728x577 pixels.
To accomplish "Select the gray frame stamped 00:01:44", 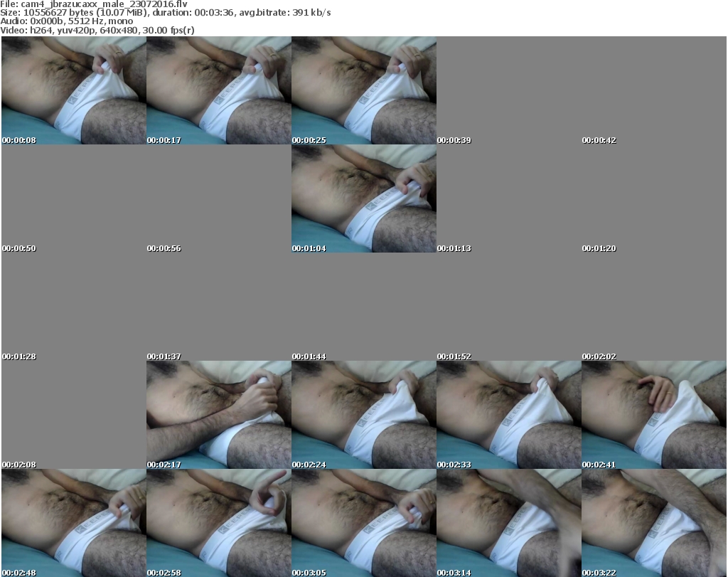I will click(x=363, y=307).
